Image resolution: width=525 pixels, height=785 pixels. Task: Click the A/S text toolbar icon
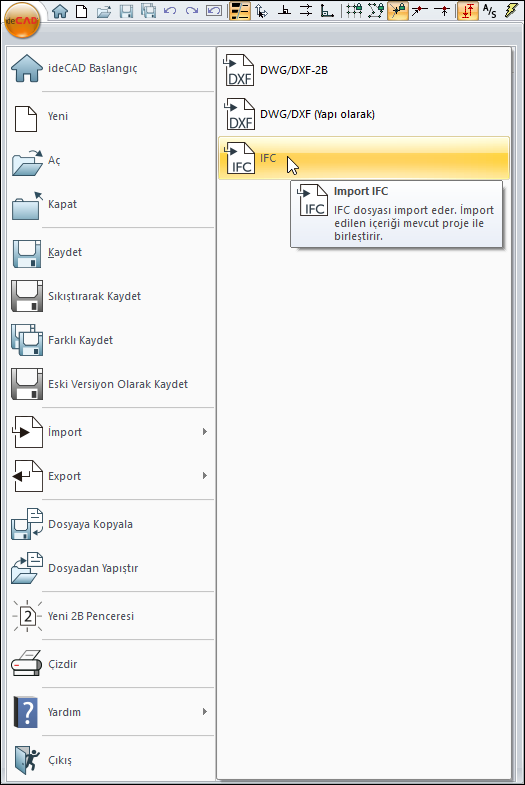click(489, 11)
